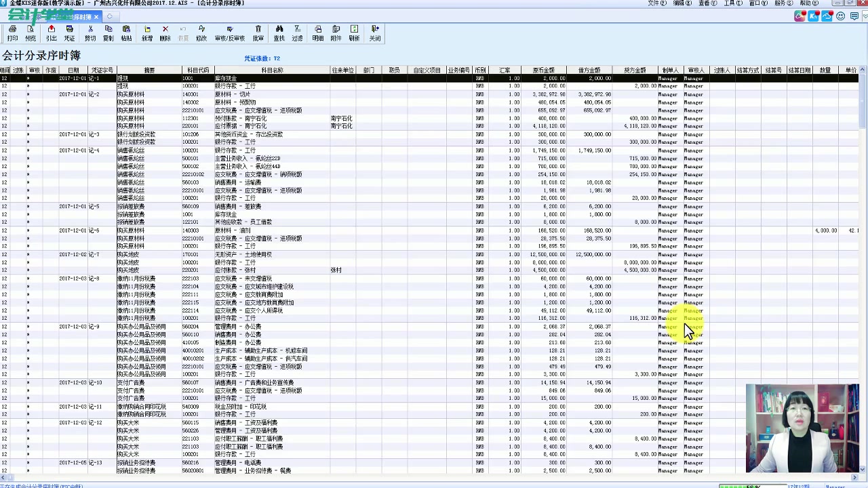This screenshot has width=868, height=488.
Task: Click the 引出 export icon
Action: click(52, 33)
